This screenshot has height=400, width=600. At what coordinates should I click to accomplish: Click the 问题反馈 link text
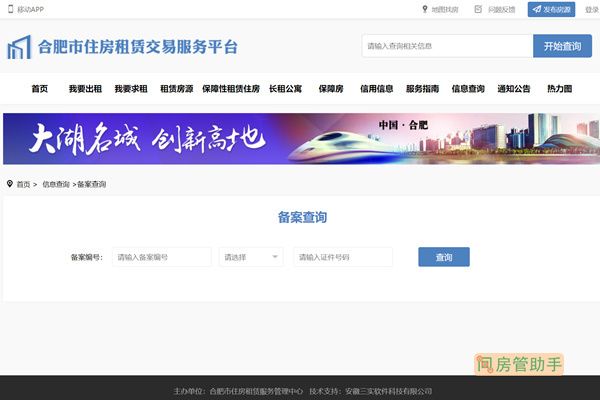tap(501, 10)
